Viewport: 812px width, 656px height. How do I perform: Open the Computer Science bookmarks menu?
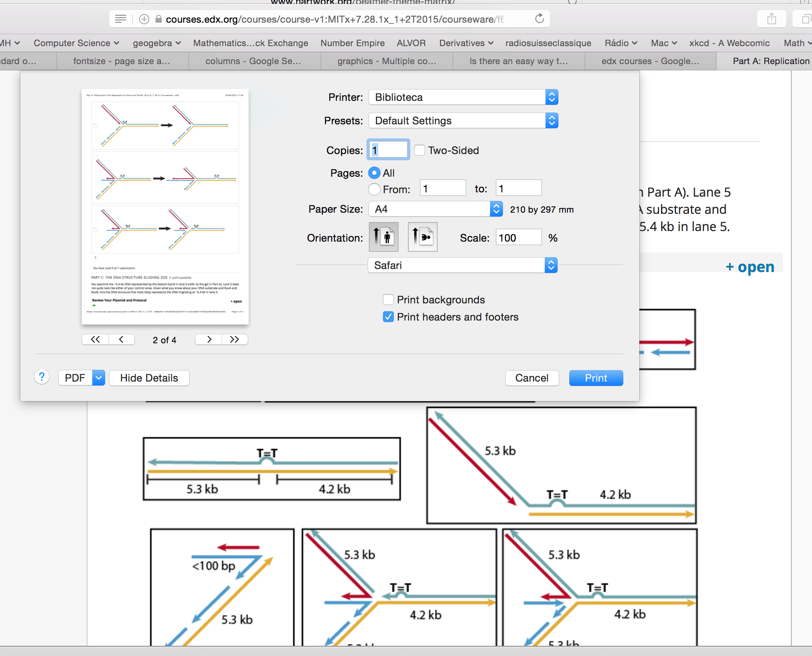pos(76,43)
